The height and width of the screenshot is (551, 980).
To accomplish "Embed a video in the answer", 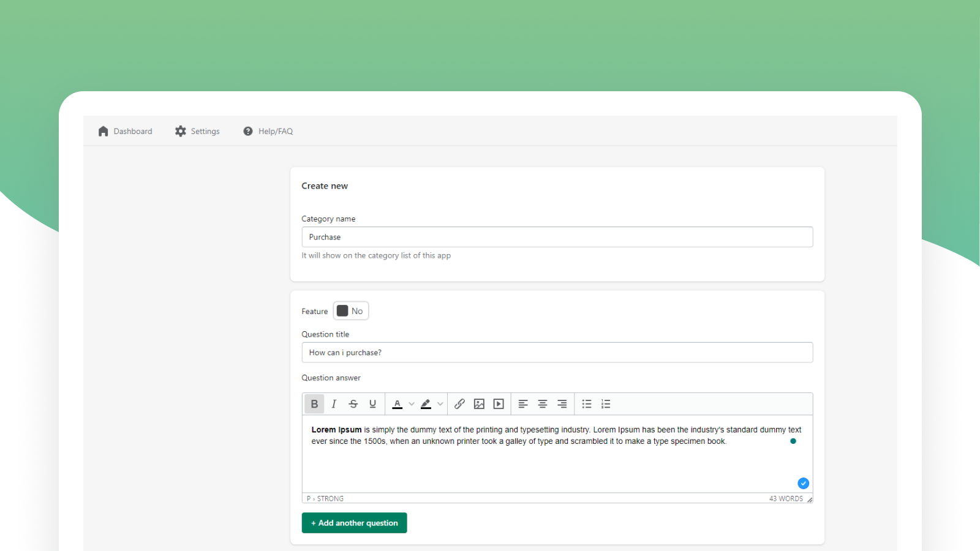I will 499,403.
